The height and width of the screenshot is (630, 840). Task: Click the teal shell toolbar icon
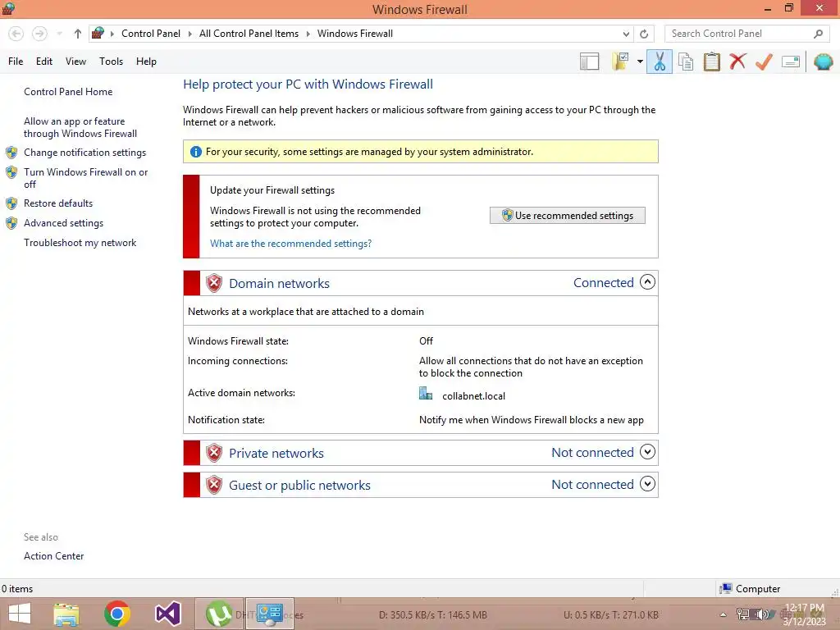coord(824,62)
